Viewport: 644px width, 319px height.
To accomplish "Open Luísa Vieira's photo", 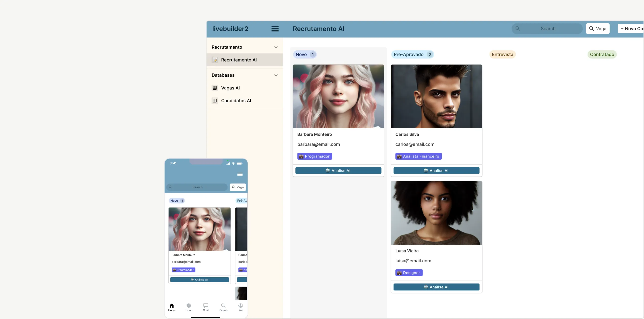I will tap(436, 213).
